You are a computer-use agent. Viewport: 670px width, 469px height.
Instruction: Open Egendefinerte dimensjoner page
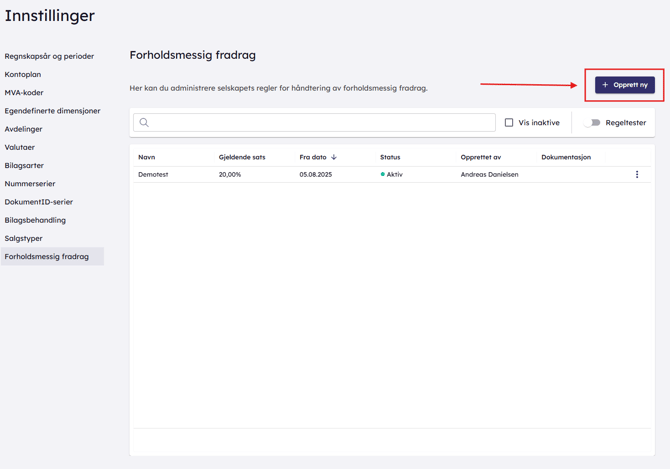[x=52, y=111]
